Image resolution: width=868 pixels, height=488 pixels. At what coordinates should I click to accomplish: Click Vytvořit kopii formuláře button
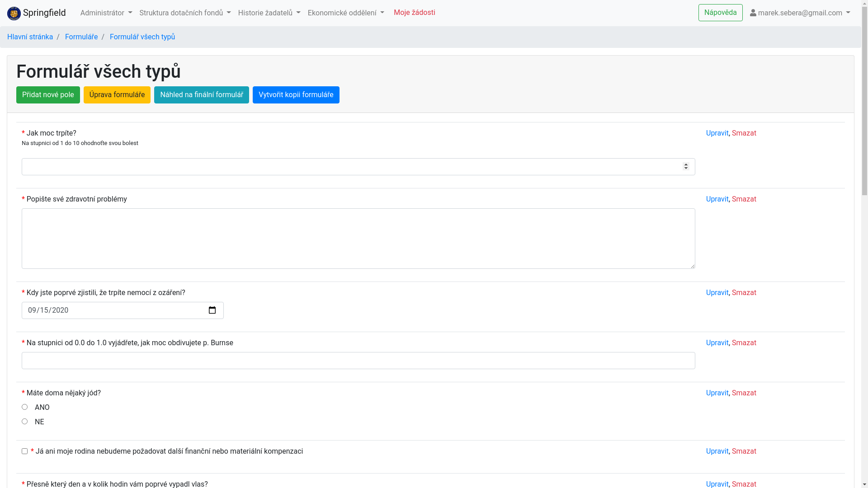click(296, 95)
